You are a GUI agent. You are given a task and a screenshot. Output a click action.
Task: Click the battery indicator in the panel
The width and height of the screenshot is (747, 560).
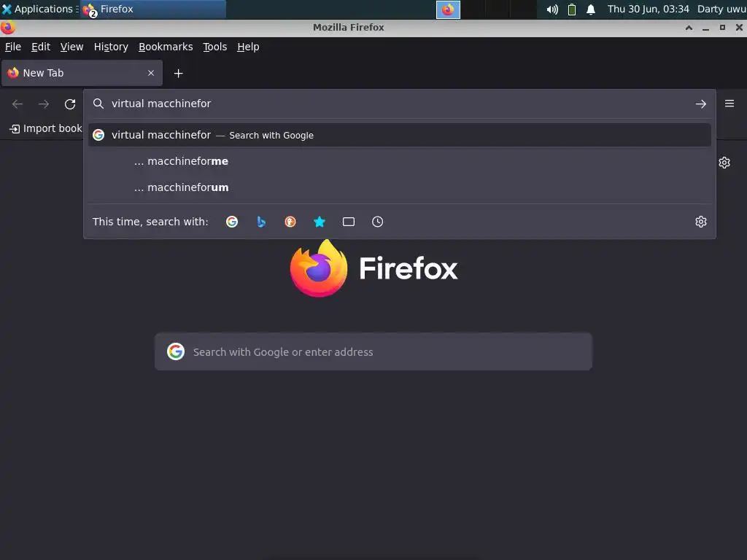[x=572, y=9]
